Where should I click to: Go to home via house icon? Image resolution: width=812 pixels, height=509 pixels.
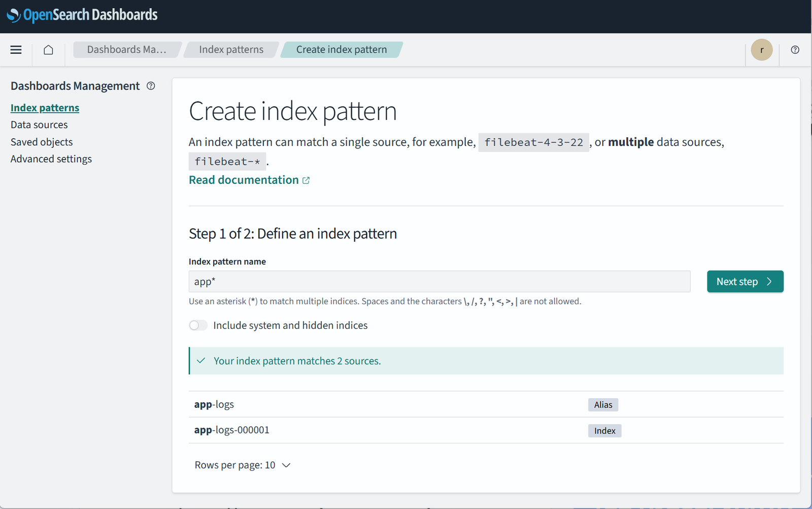48,50
